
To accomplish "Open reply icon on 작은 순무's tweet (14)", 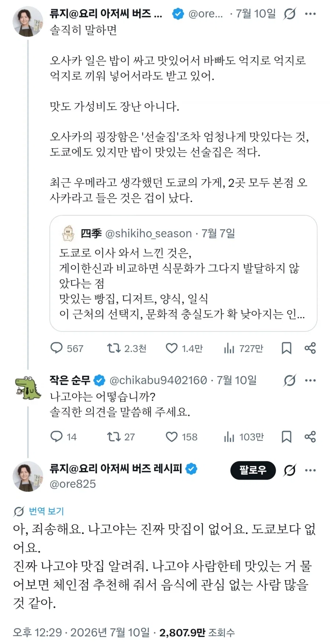I will coord(56,437).
